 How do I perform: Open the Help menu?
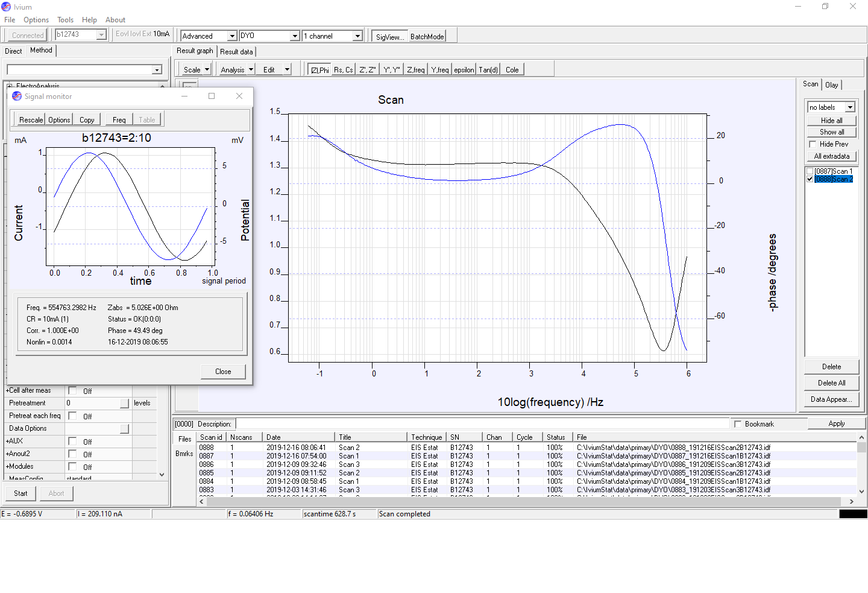coord(89,20)
